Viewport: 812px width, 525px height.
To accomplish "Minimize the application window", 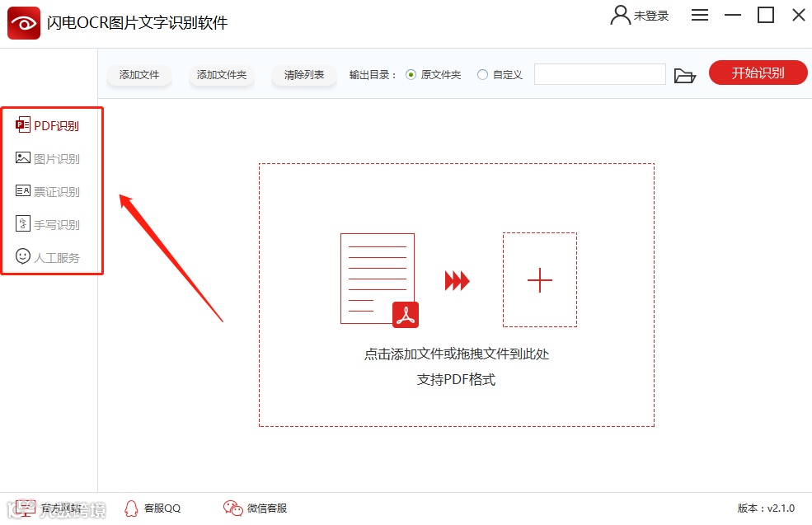I will click(732, 15).
